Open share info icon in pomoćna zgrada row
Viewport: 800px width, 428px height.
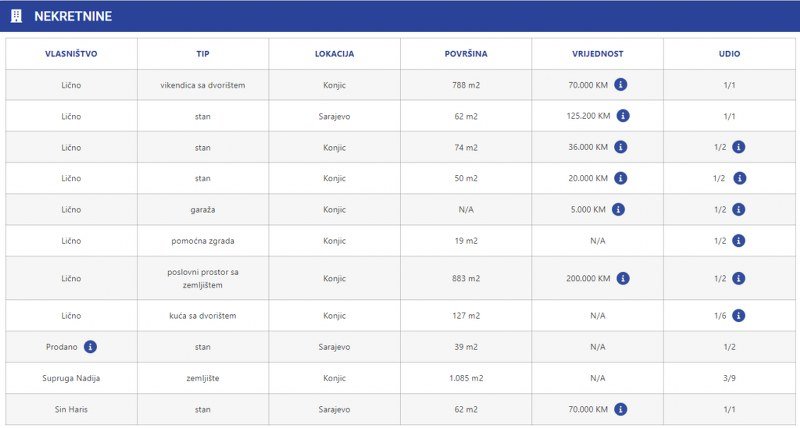click(738, 241)
